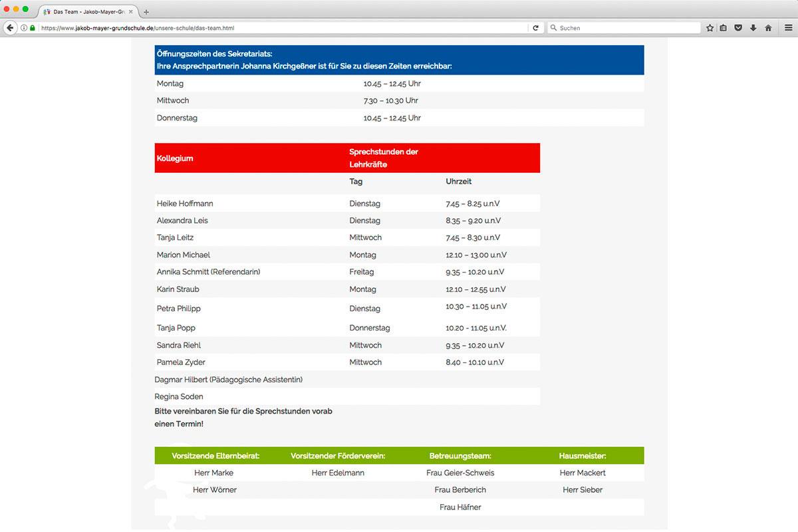Click the Sprechstunden der Lehrkräfte header
Screen dimensions: 798x532
384,158
